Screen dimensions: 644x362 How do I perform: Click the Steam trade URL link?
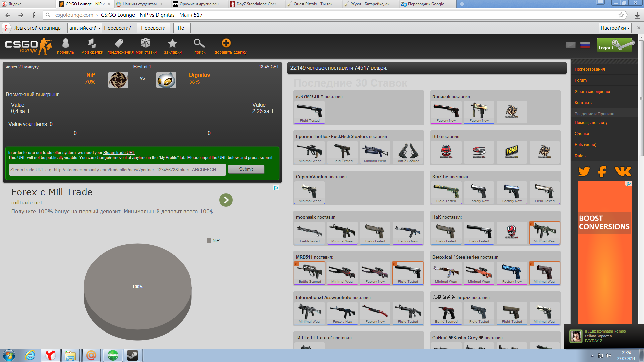(x=119, y=153)
